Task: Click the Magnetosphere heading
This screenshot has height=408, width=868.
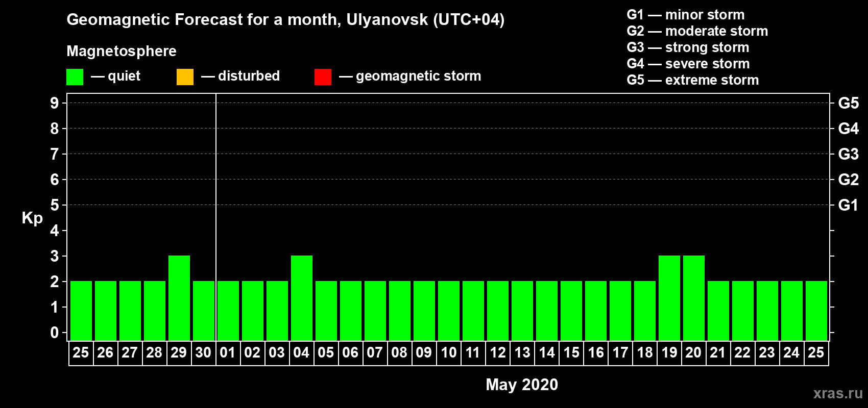Action: tap(122, 51)
